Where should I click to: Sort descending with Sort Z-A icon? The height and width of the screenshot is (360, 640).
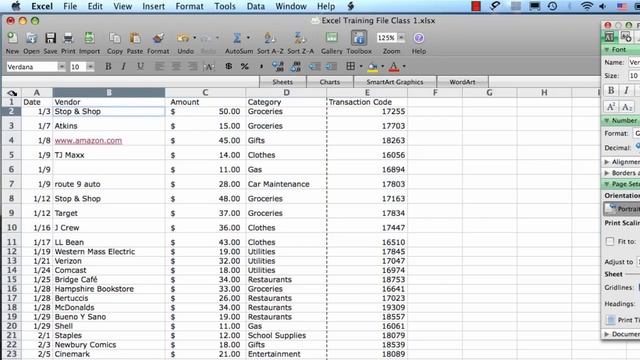pos(300,38)
